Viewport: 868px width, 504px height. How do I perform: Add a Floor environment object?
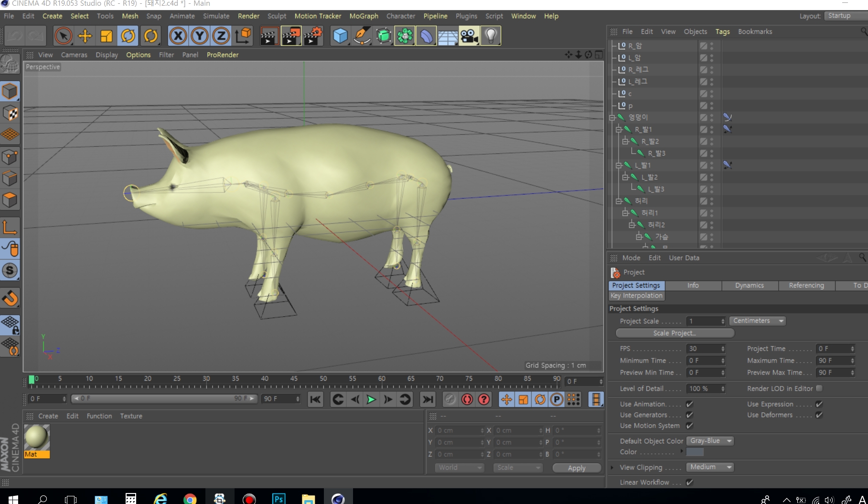point(448,36)
